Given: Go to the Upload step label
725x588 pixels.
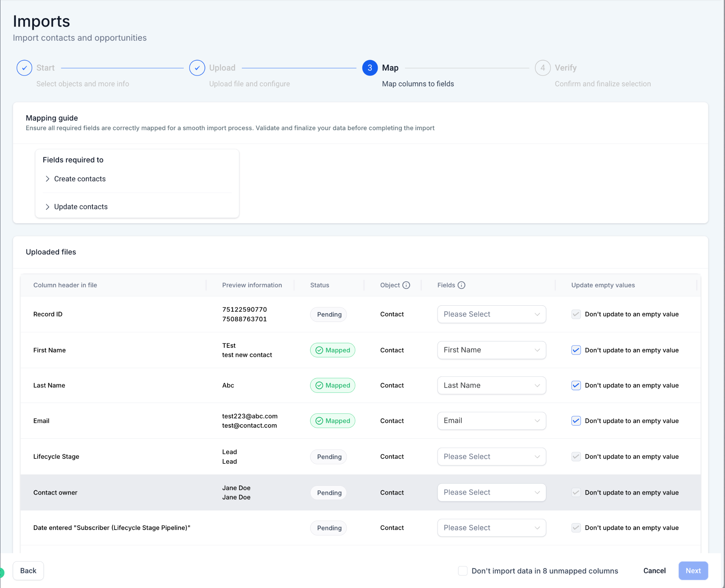Looking at the screenshot, I should 222,68.
